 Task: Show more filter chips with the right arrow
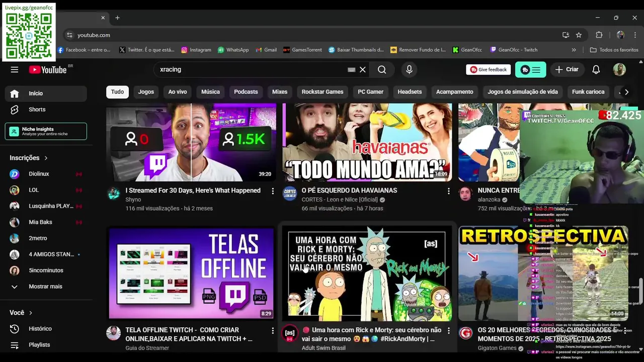click(626, 92)
